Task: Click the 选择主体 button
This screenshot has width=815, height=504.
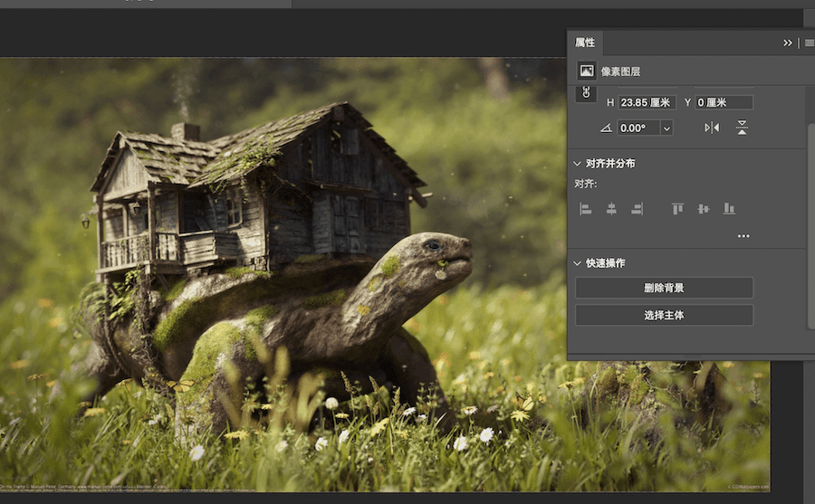Action: (x=664, y=315)
